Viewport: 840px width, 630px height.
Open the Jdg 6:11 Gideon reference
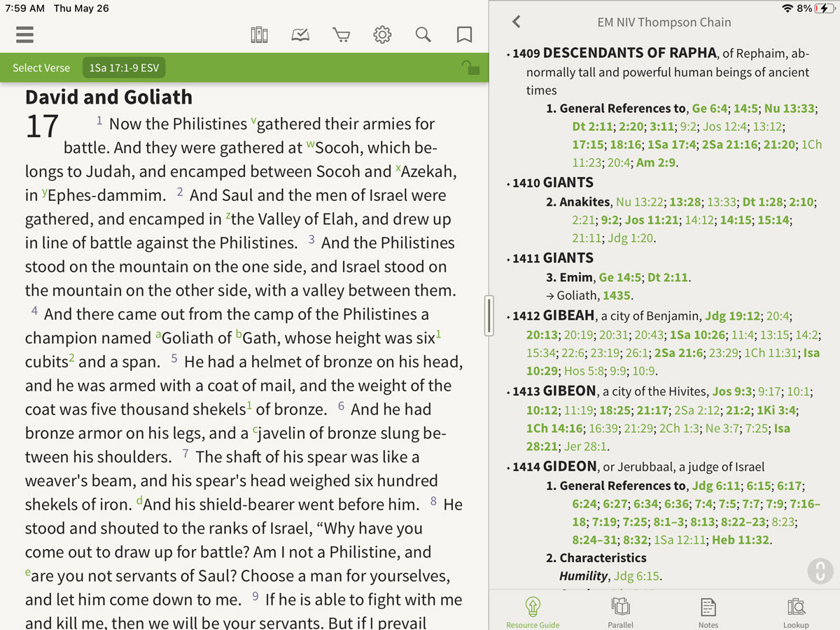(716, 486)
